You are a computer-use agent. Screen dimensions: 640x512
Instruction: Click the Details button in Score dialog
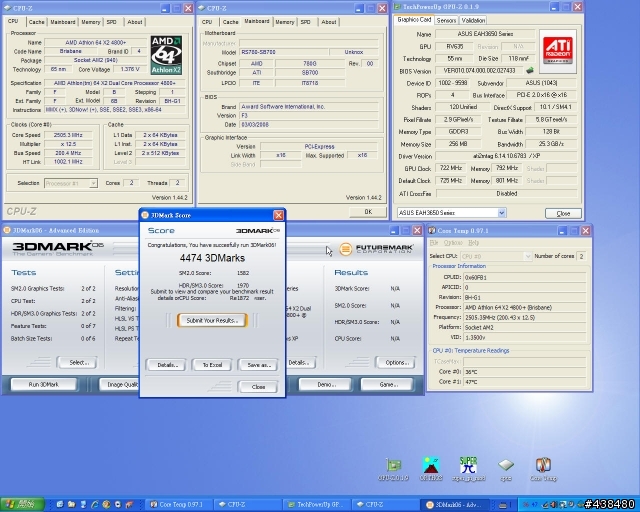(x=167, y=365)
